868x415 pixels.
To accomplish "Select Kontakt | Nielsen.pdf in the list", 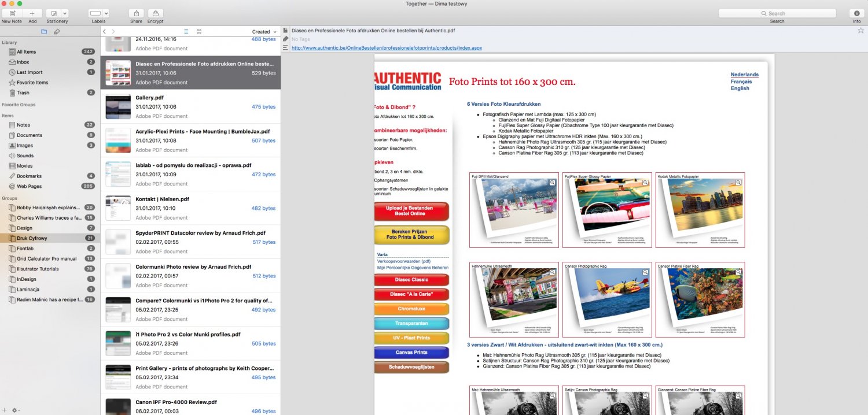I will point(190,208).
